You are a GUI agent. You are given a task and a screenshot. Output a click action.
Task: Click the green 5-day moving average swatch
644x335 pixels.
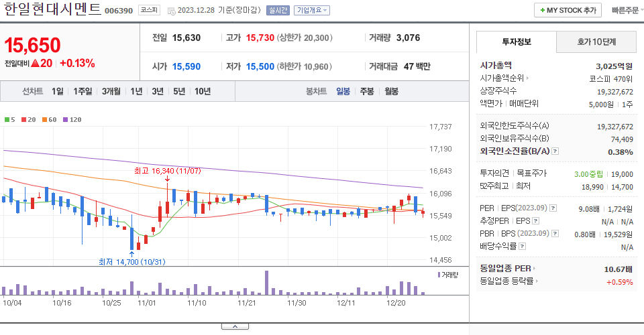(7, 120)
